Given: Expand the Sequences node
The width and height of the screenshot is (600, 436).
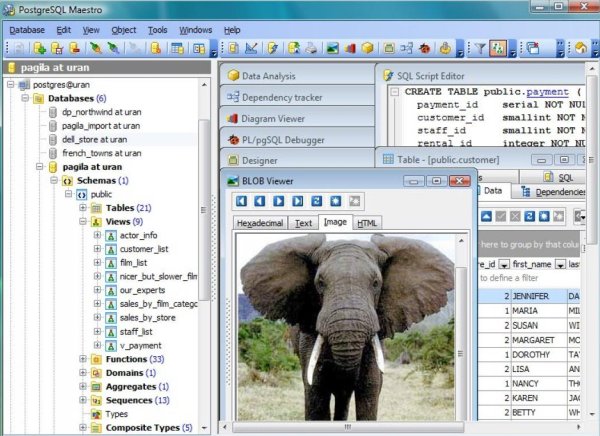Looking at the screenshot, I should tap(83, 400).
